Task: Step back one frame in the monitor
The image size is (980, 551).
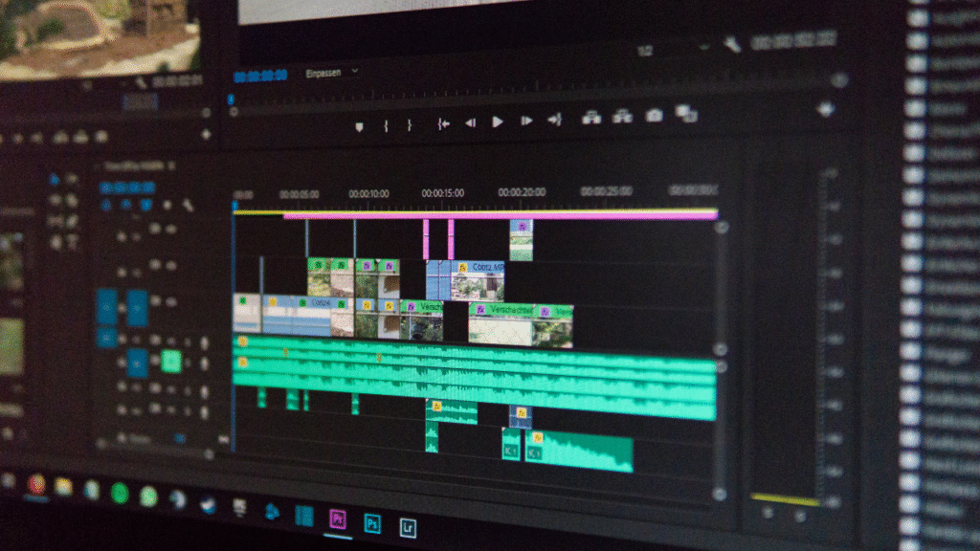Action: pyautogui.click(x=470, y=122)
